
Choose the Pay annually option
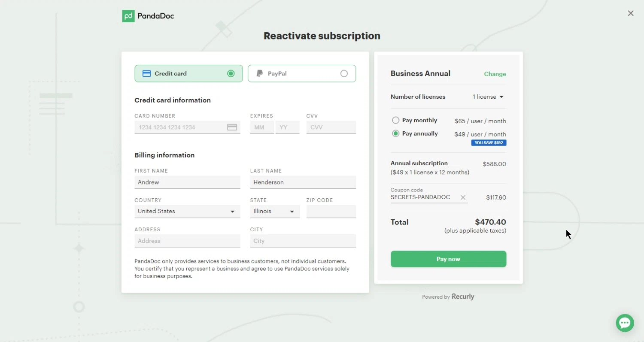(395, 133)
